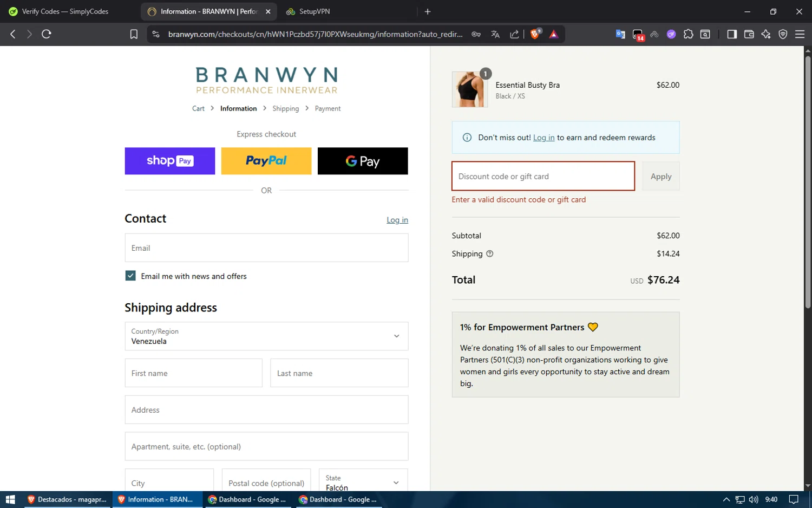This screenshot has height=508, width=812.
Task: Open Brave Wallet
Action: coord(749,34)
